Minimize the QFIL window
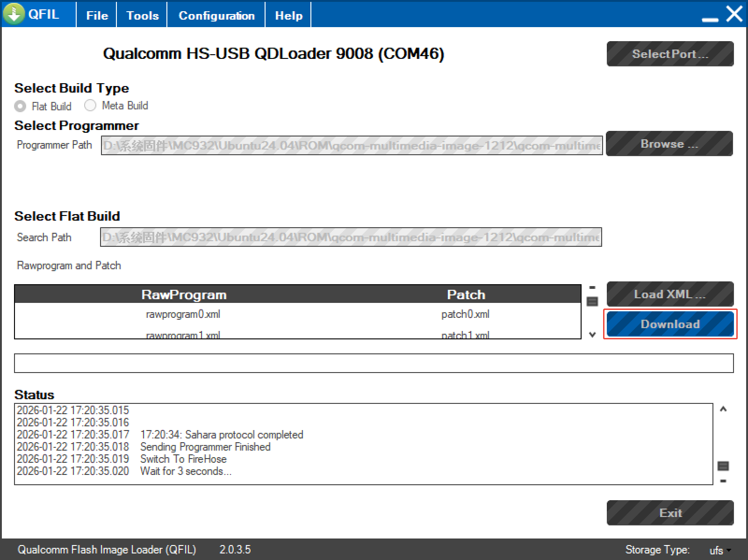Viewport: 748px width, 560px height. click(710, 19)
